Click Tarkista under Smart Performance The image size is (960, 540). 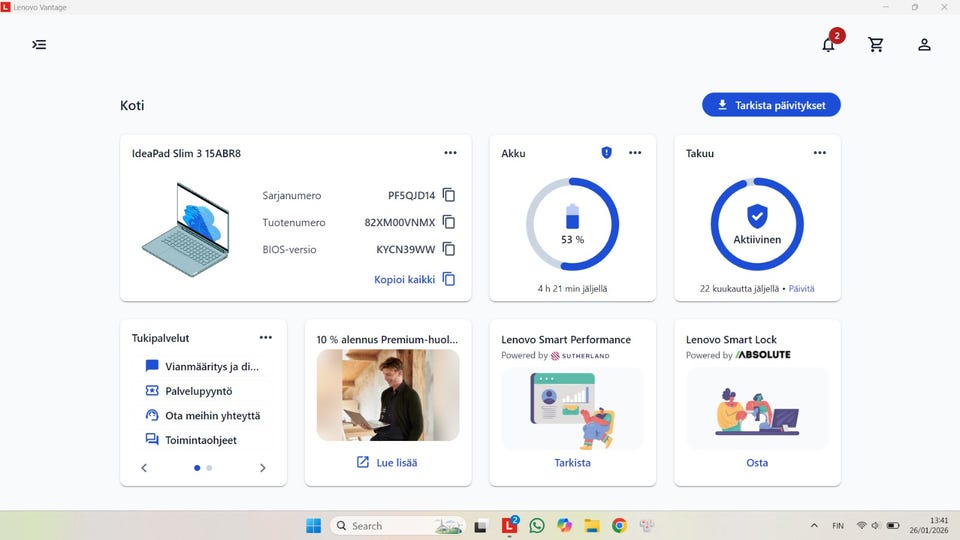(572, 463)
